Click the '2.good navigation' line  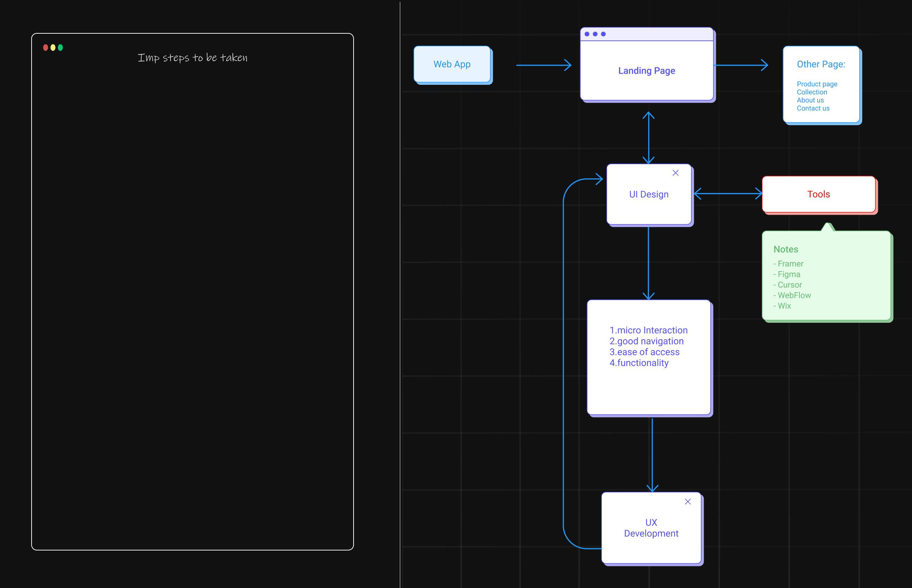click(646, 341)
